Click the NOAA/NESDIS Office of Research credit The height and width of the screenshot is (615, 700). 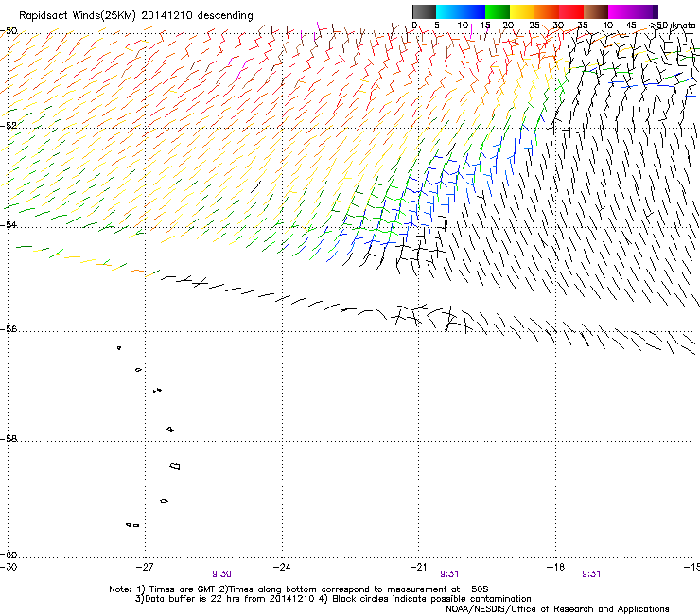[x=557, y=609]
